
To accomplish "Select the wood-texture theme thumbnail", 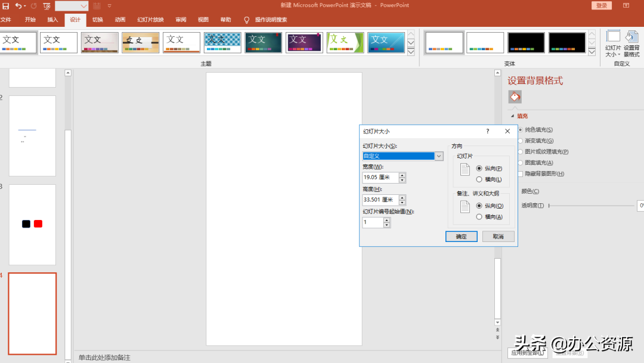I will tap(141, 43).
